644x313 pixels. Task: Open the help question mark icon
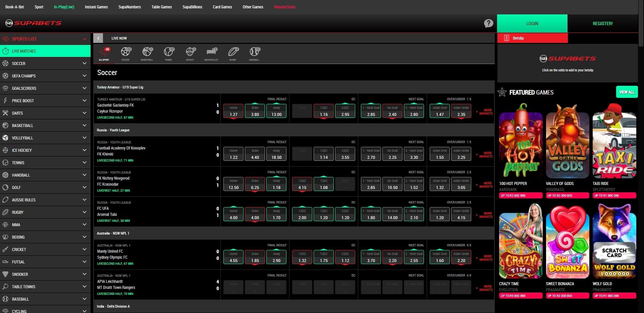click(488, 23)
